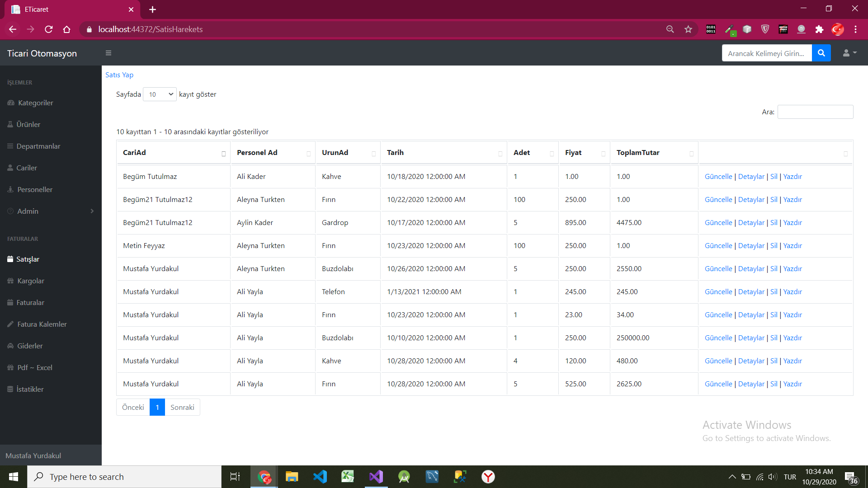Trigger the search magnifier button
Viewport: 868px width, 488px height.
pos(821,53)
